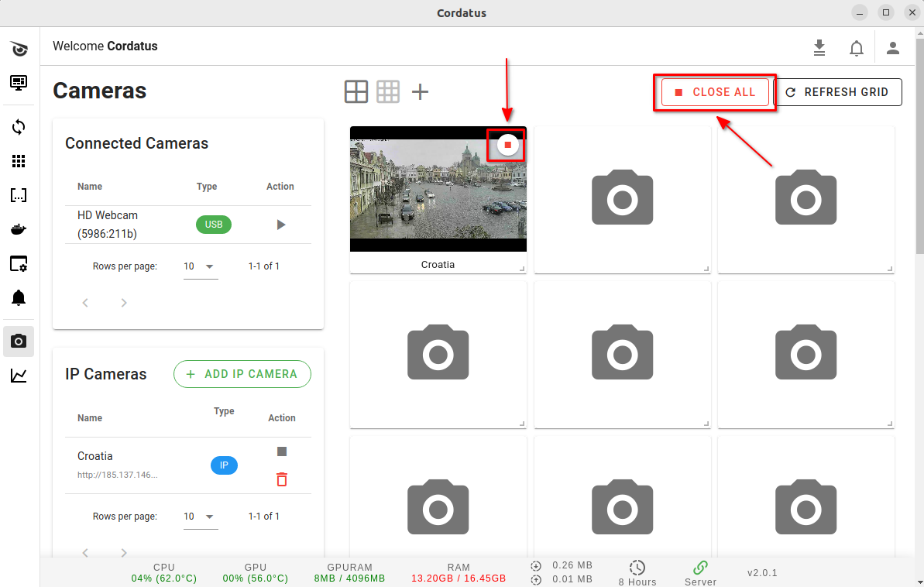The width and height of the screenshot is (924, 587).
Task: Click Add IP Camera button
Action: (x=242, y=374)
